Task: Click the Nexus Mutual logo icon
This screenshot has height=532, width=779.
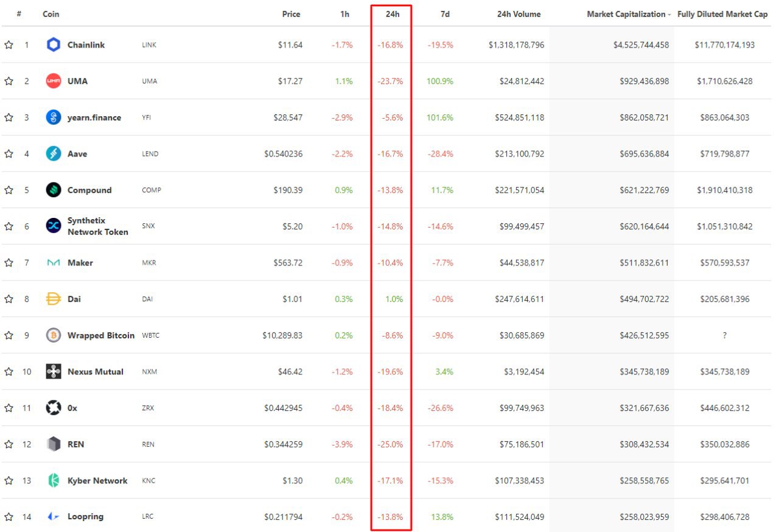Action: tap(54, 371)
